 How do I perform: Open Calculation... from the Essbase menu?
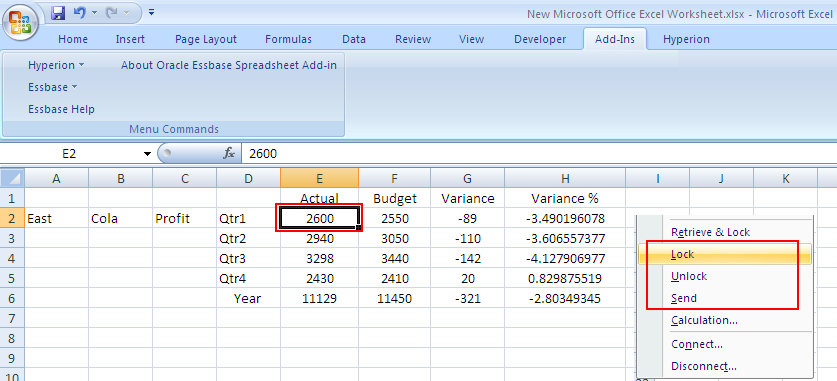pos(724,320)
